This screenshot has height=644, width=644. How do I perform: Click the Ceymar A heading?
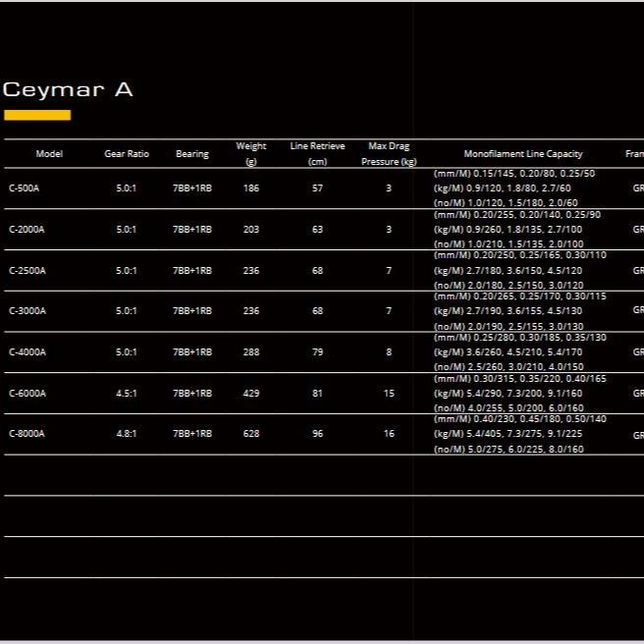tap(68, 89)
